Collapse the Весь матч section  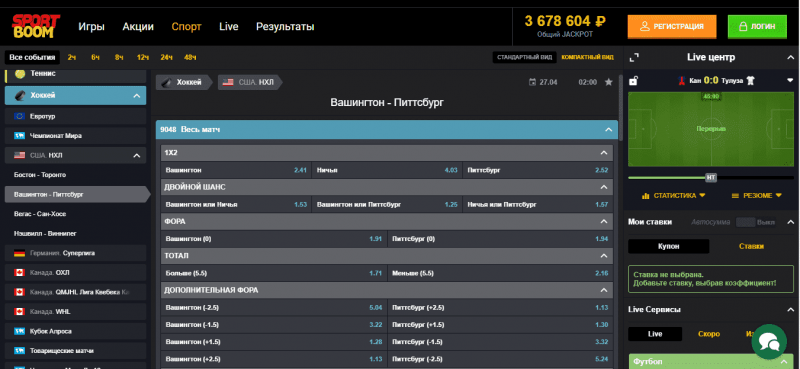[x=608, y=130]
